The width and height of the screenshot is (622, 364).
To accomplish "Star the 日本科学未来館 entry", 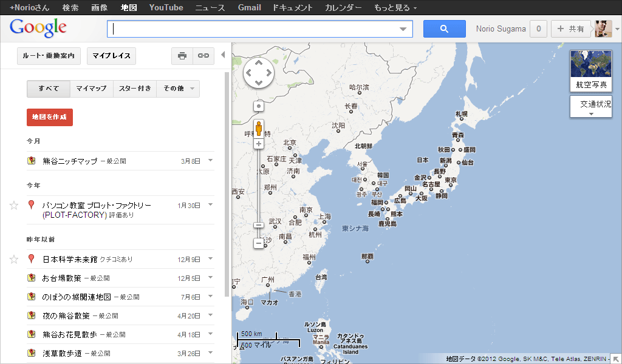I will 14,260.
